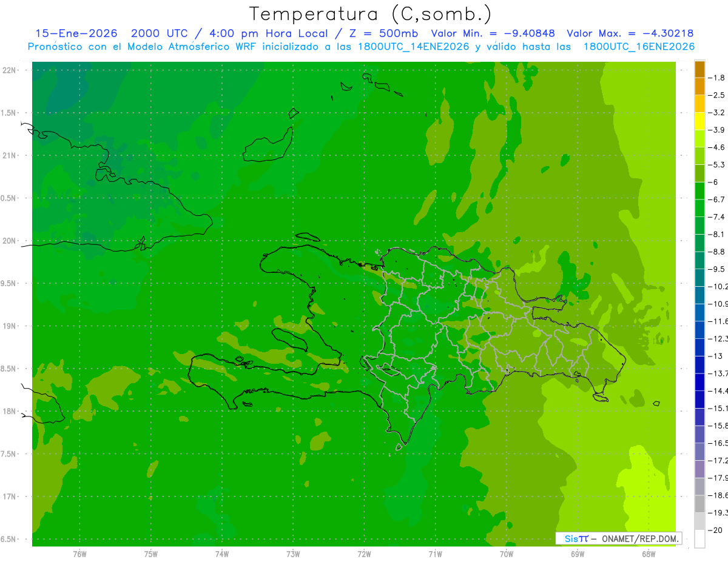Click the "71W" longitude label

[435, 554]
